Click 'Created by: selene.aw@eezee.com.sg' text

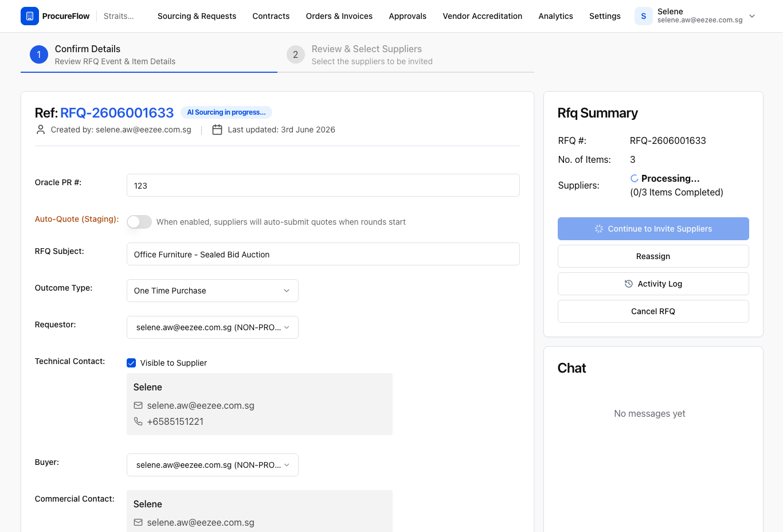[x=121, y=130]
